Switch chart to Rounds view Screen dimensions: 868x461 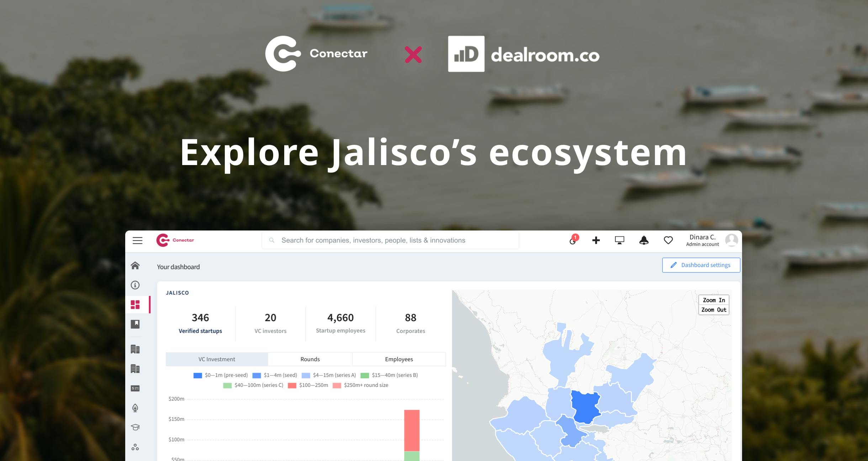(310, 359)
